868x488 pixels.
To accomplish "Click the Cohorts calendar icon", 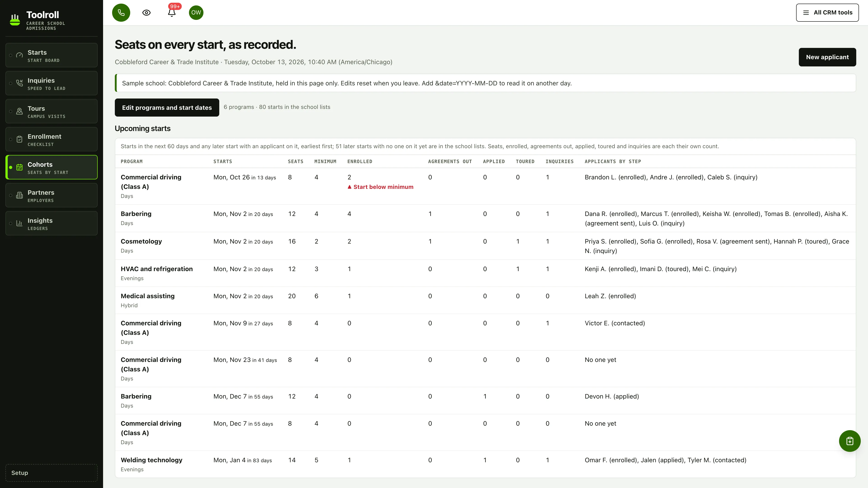I will coord(19,167).
